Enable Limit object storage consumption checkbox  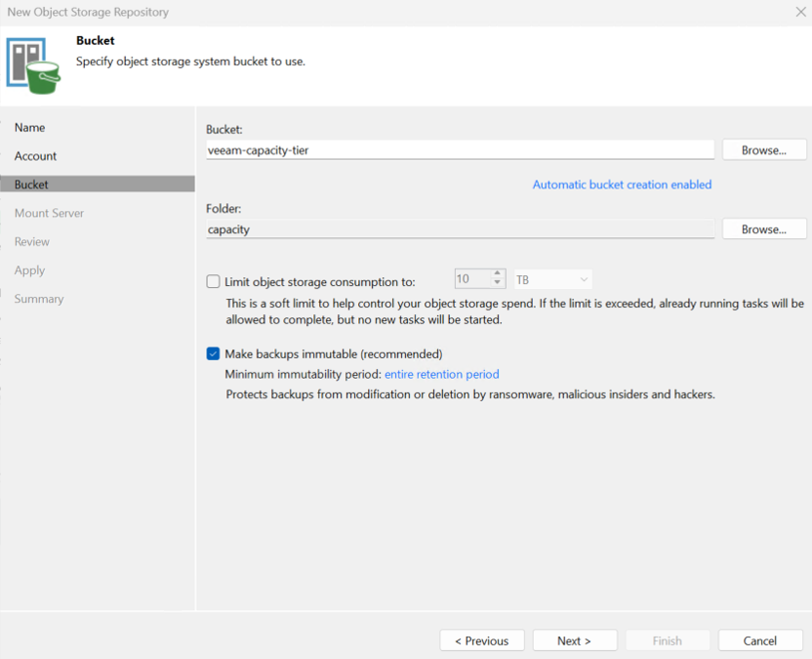pos(213,281)
